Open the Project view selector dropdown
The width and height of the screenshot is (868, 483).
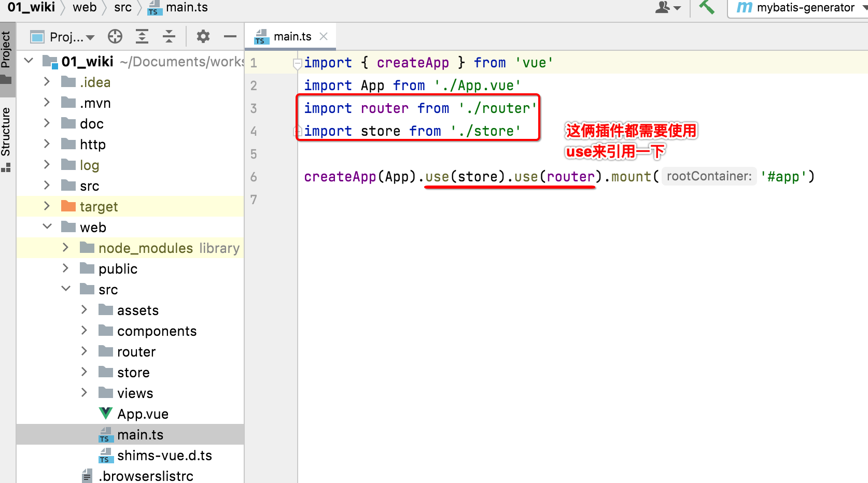point(63,37)
